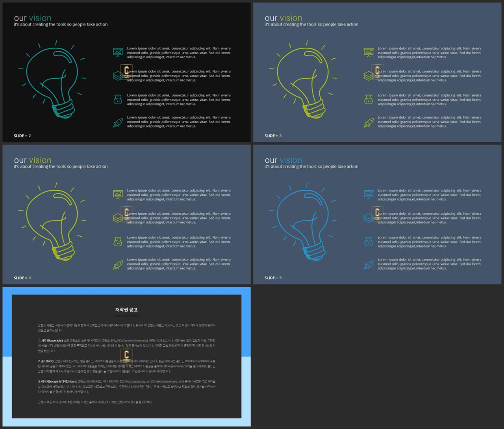Select the rocket icon on slide 2

click(118, 123)
